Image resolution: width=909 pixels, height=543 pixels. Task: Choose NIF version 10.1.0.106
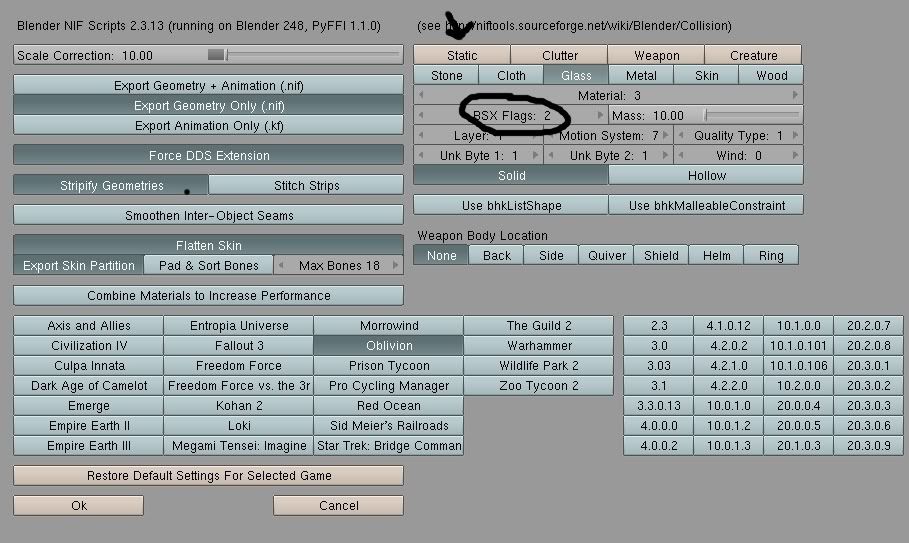[798, 366]
